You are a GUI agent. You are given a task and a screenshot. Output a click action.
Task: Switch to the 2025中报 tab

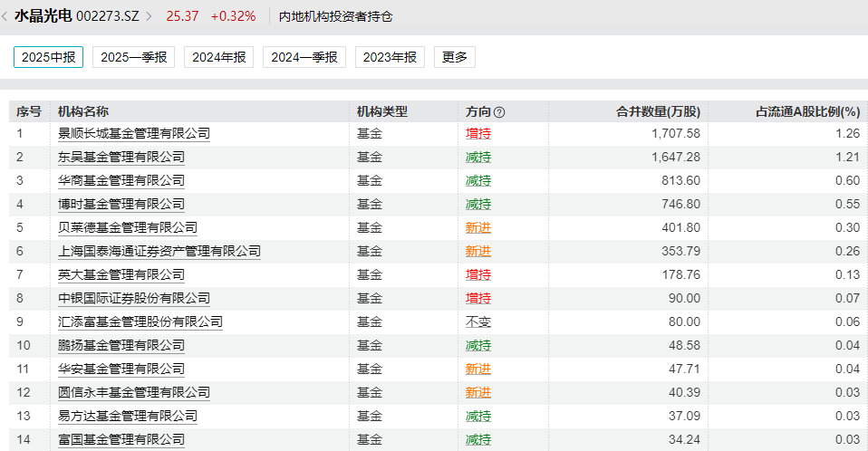tap(48, 57)
